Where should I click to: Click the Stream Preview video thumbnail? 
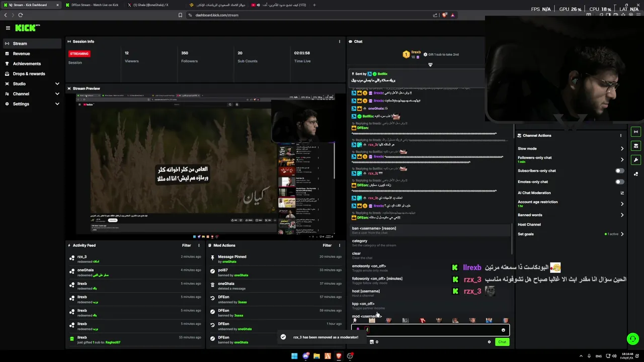click(x=205, y=164)
